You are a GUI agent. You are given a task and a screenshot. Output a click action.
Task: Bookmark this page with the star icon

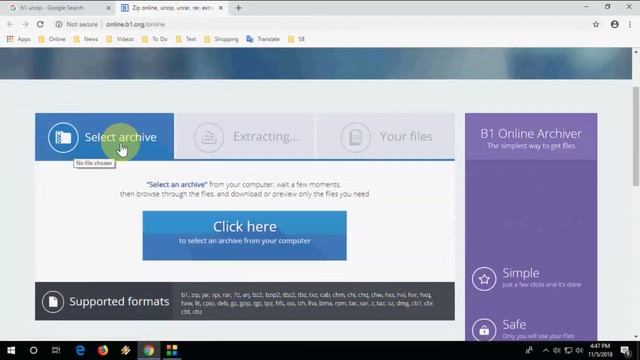pyautogui.click(x=596, y=24)
